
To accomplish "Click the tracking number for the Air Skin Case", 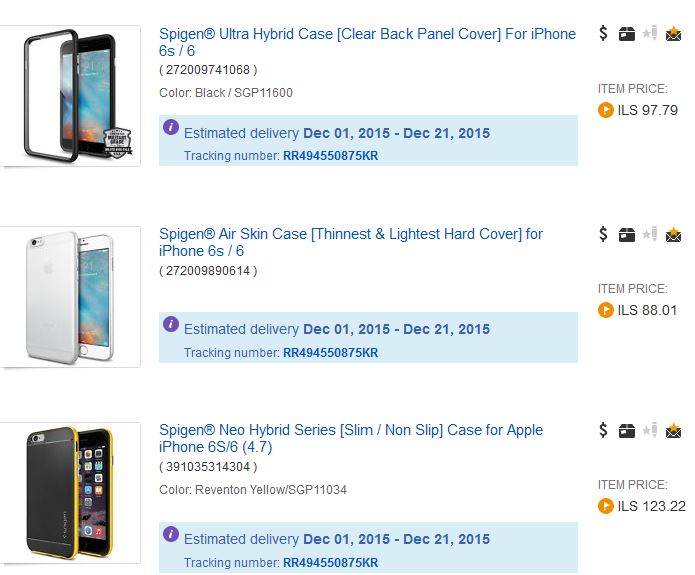I will pyautogui.click(x=330, y=353).
